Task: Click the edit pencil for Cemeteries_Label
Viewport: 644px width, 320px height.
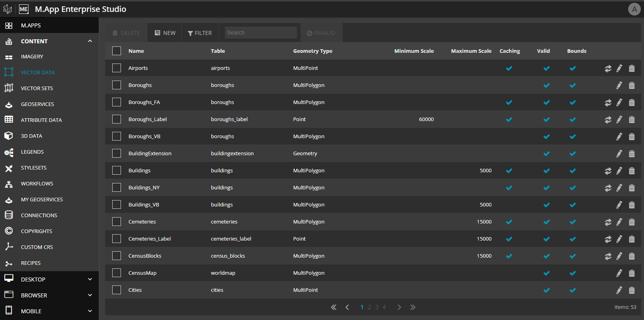Action: click(619, 239)
